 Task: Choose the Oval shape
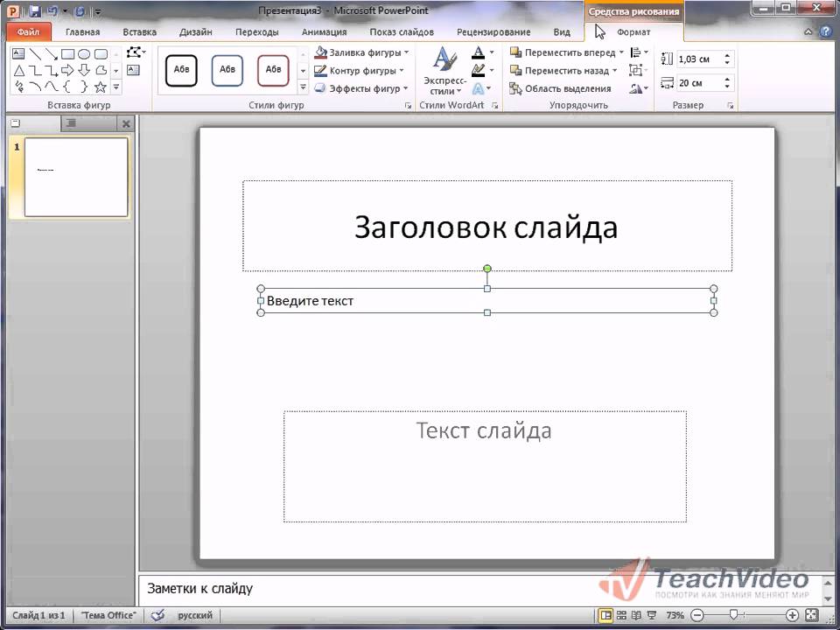click(84, 53)
